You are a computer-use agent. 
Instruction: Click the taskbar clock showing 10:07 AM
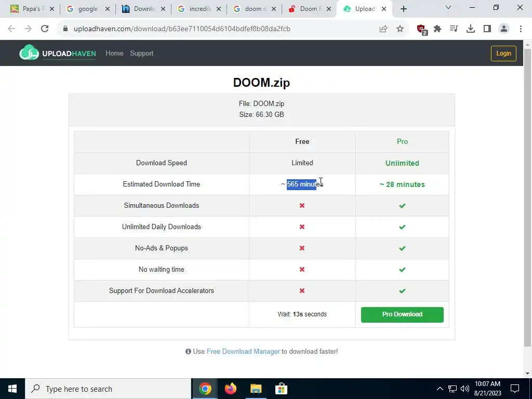pyautogui.click(x=487, y=389)
